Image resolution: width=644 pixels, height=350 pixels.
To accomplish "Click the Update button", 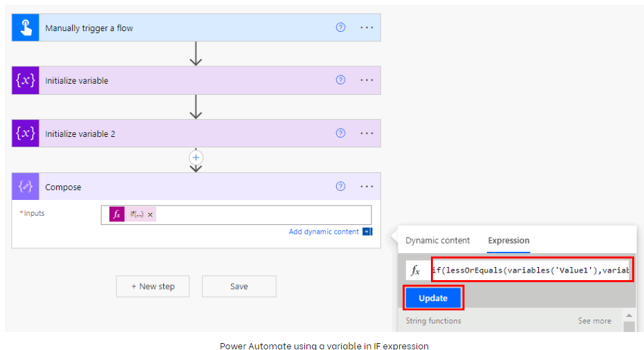I will pos(433,298).
